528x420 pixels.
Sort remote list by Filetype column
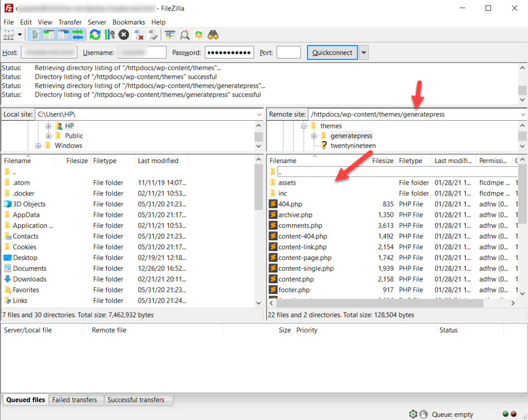pyautogui.click(x=410, y=161)
